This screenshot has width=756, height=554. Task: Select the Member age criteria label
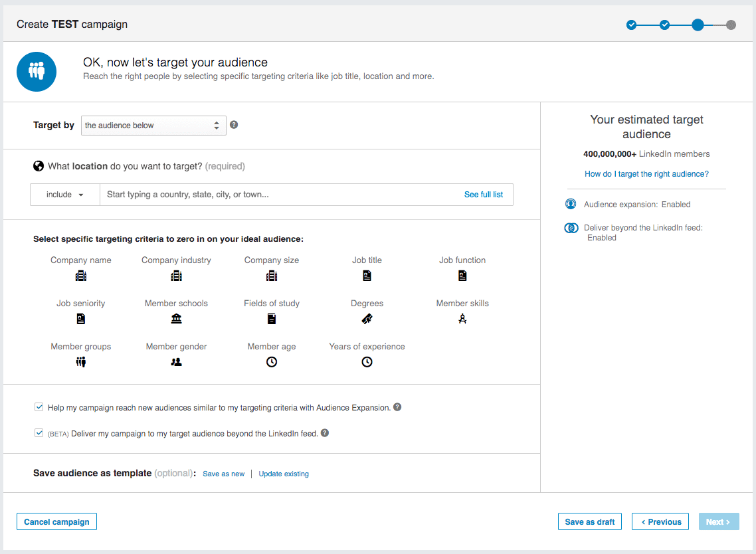tap(272, 347)
